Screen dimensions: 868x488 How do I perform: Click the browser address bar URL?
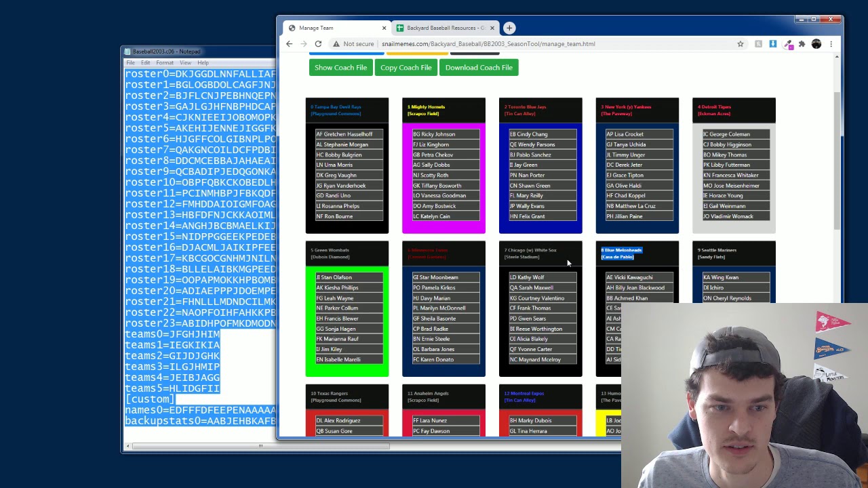pyautogui.click(x=488, y=44)
